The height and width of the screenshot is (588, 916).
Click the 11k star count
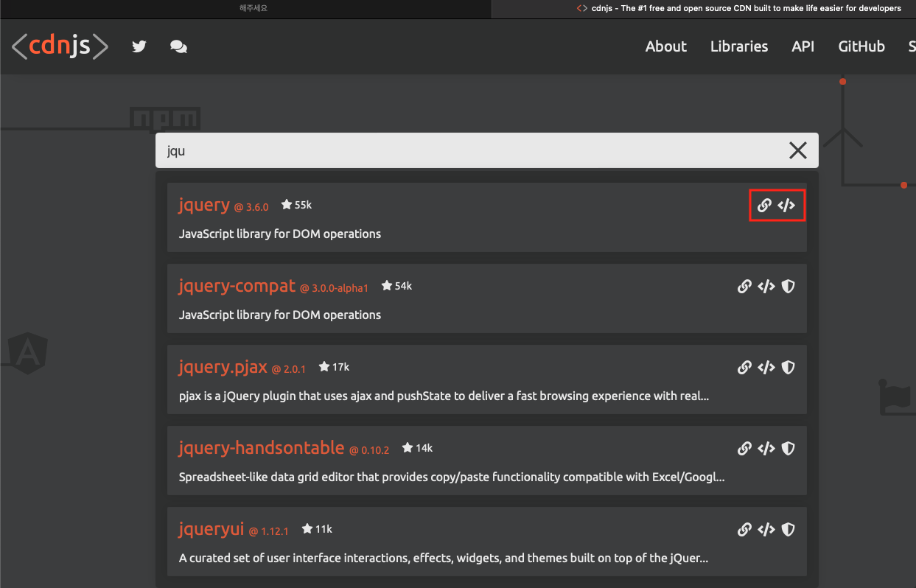pos(317,529)
